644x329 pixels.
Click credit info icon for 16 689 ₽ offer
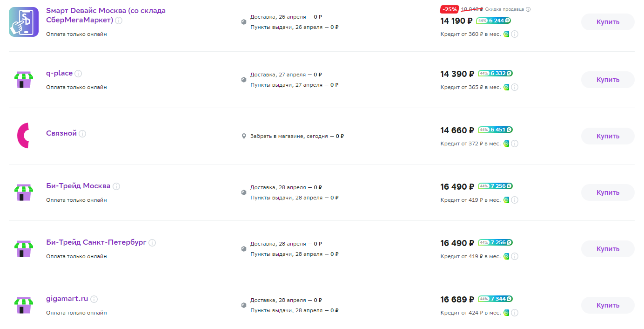[515, 313]
